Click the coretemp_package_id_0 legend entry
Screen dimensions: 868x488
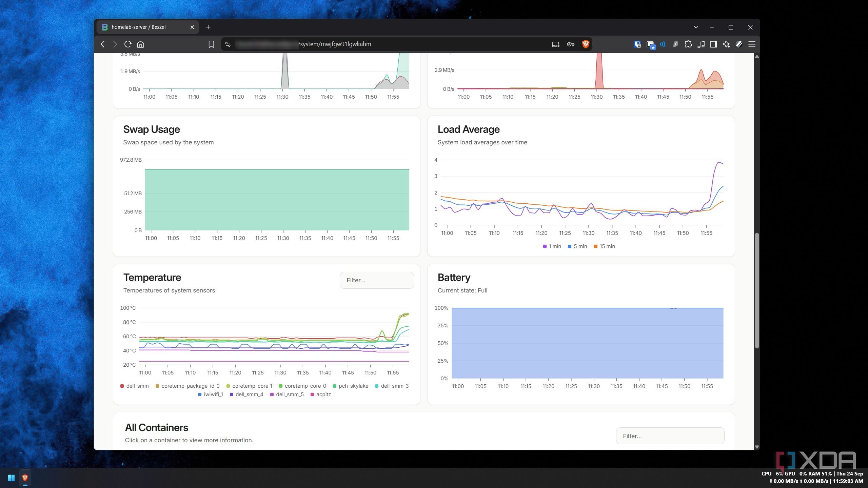click(x=188, y=386)
